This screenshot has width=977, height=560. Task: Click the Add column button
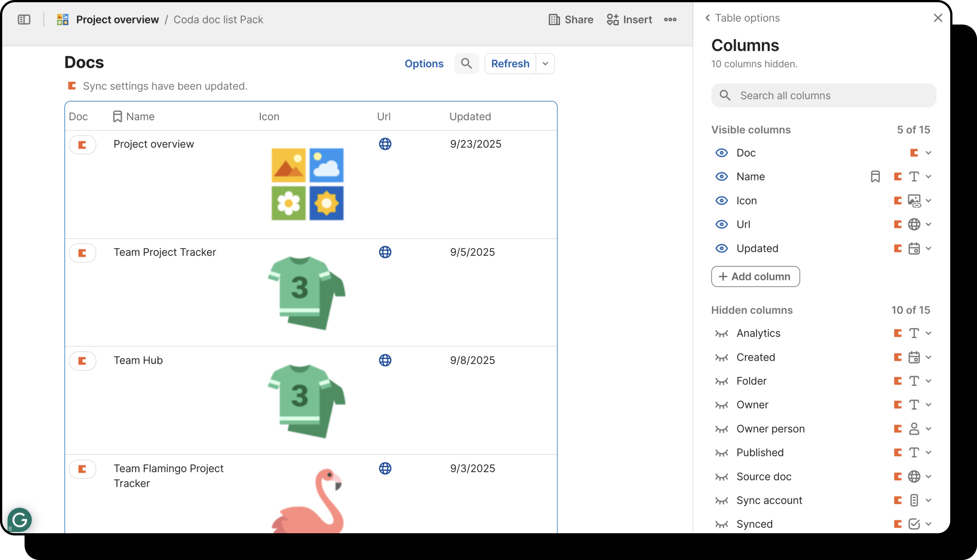click(x=755, y=277)
